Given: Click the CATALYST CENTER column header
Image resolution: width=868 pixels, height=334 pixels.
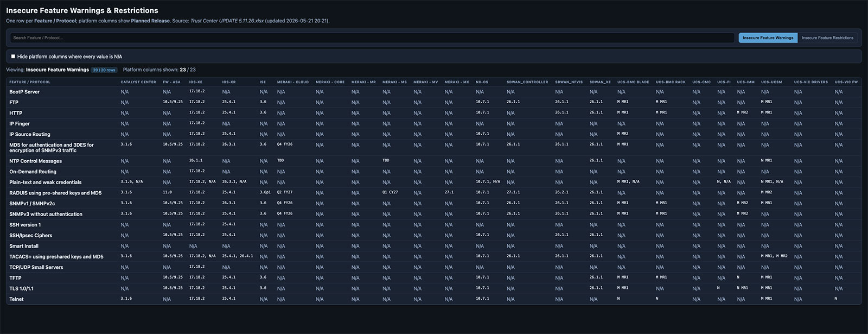Looking at the screenshot, I should pos(138,82).
